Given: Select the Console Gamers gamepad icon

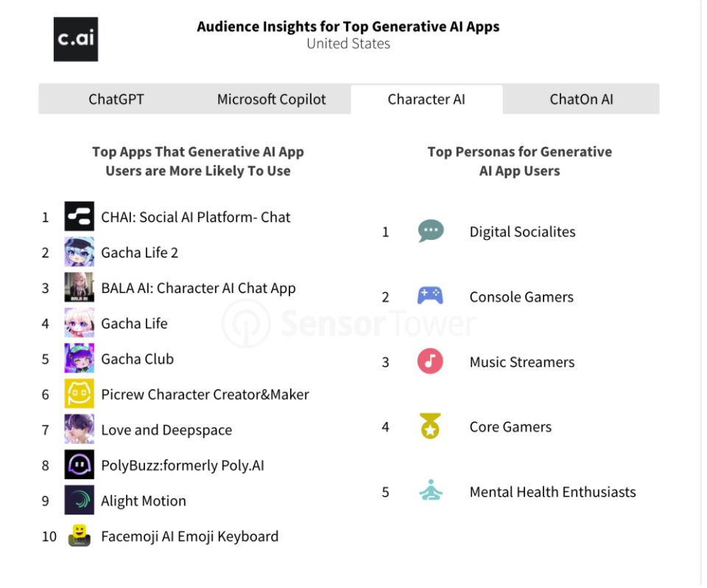Looking at the screenshot, I should point(430,297).
